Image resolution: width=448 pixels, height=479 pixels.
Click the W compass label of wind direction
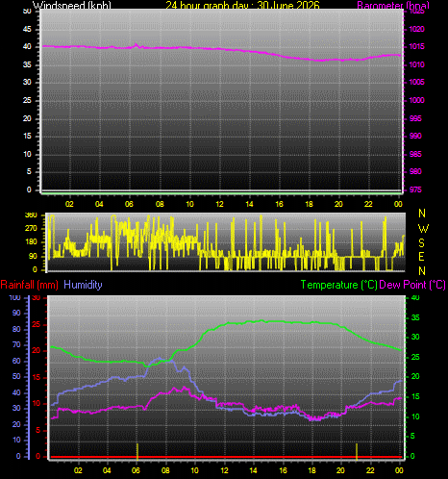[423, 229]
